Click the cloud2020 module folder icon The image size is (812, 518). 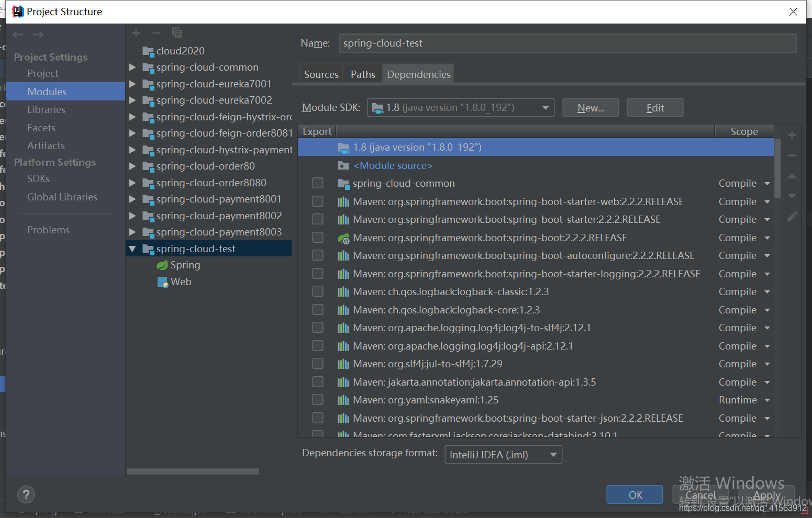148,51
